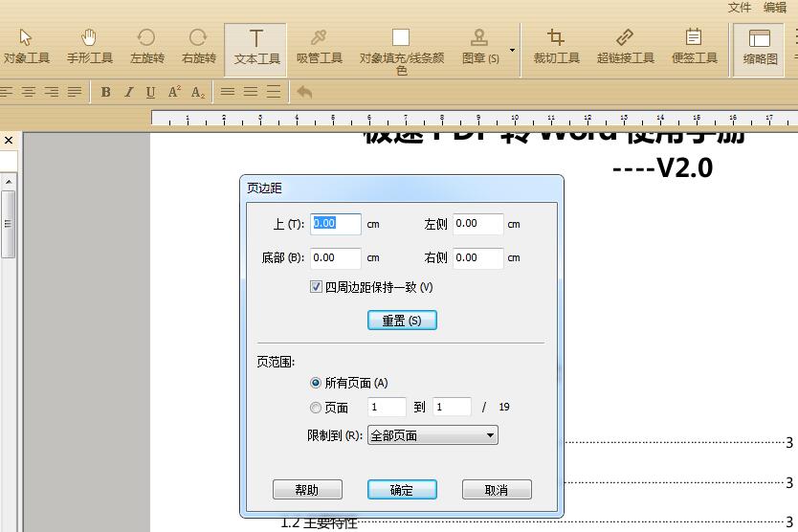
Task: Click the 页边距 dialog title
Action: click(264, 188)
